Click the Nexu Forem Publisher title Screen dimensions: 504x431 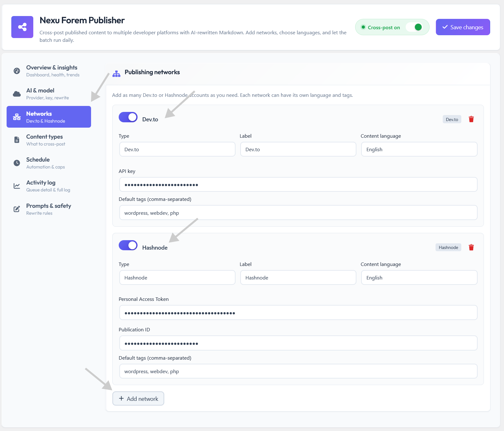tap(82, 20)
